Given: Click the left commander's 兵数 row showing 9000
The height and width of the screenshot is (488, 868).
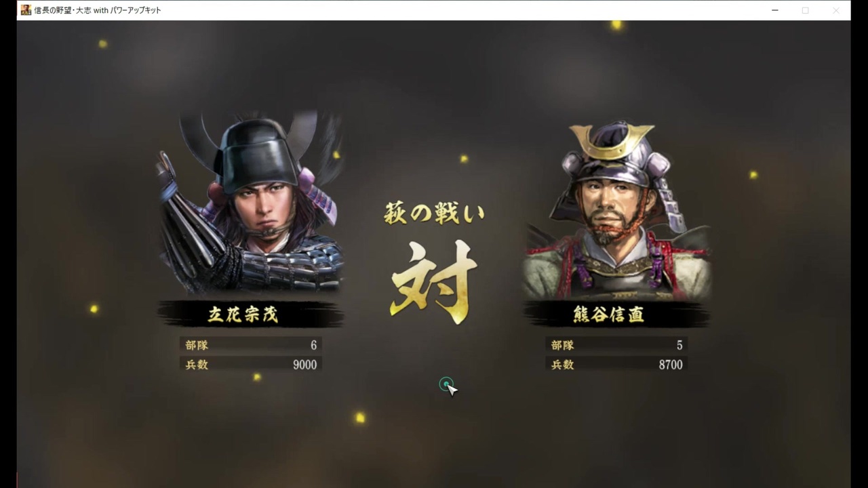Looking at the screenshot, I should (250, 365).
